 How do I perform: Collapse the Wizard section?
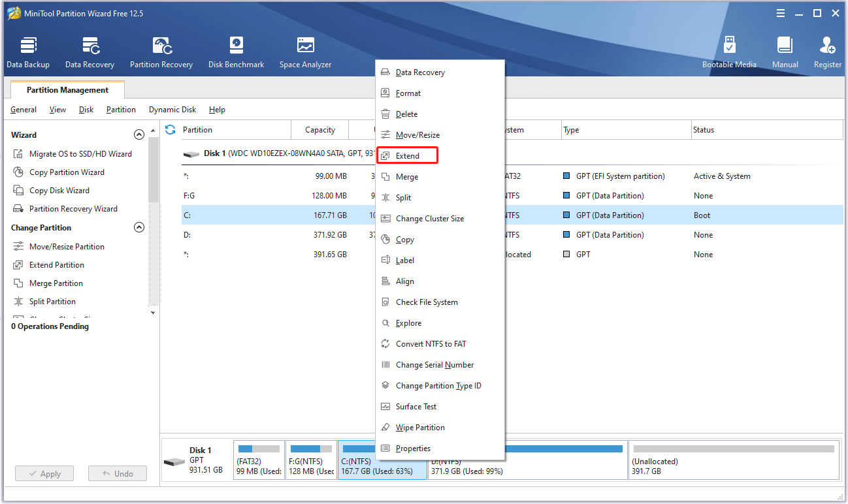pyautogui.click(x=139, y=134)
